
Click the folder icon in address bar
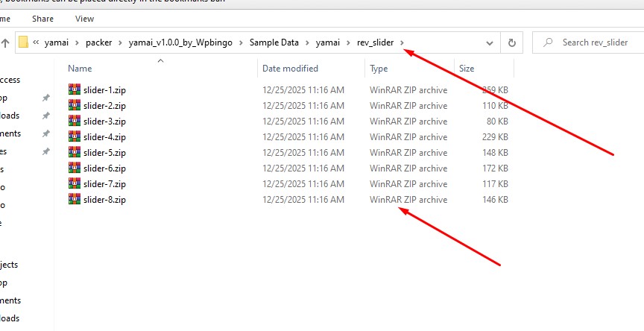point(23,42)
